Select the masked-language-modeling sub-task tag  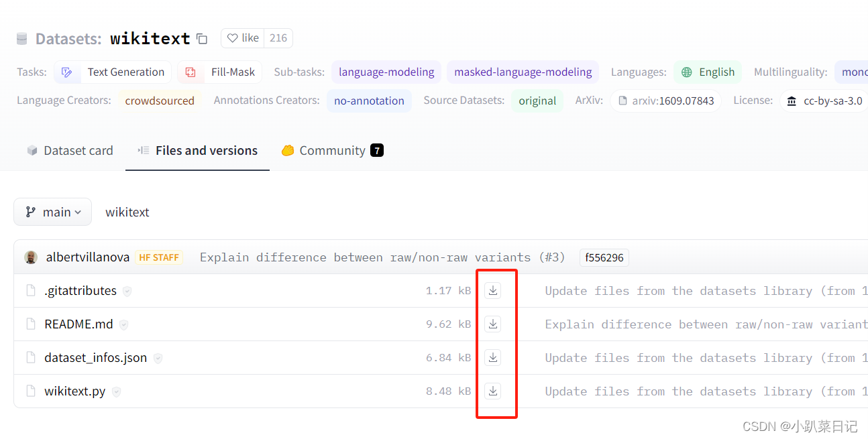coord(523,72)
